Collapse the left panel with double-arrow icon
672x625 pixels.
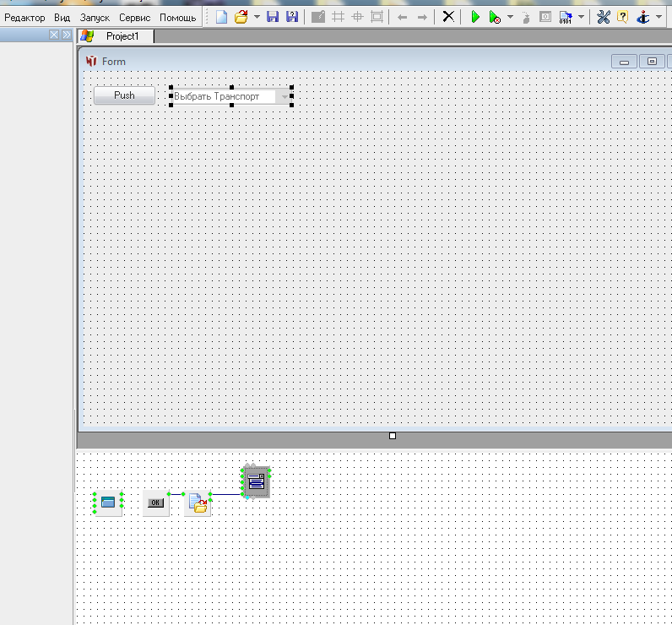point(67,35)
